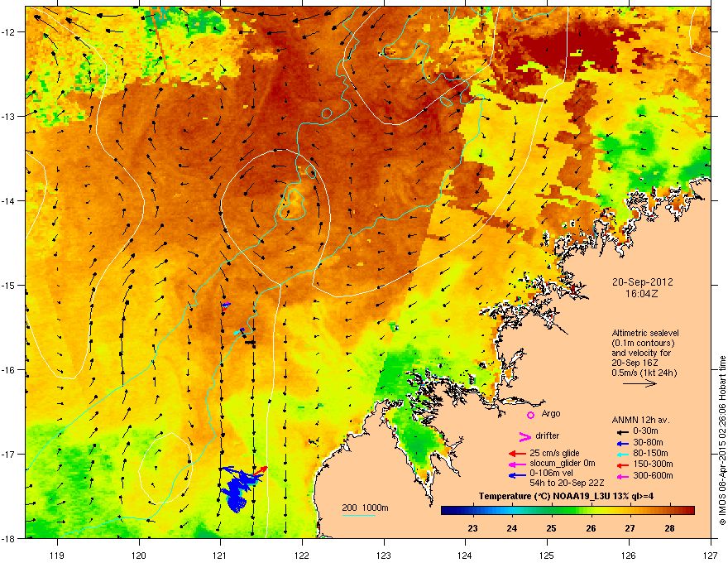Click the Argo legend label

pos(551,413)
